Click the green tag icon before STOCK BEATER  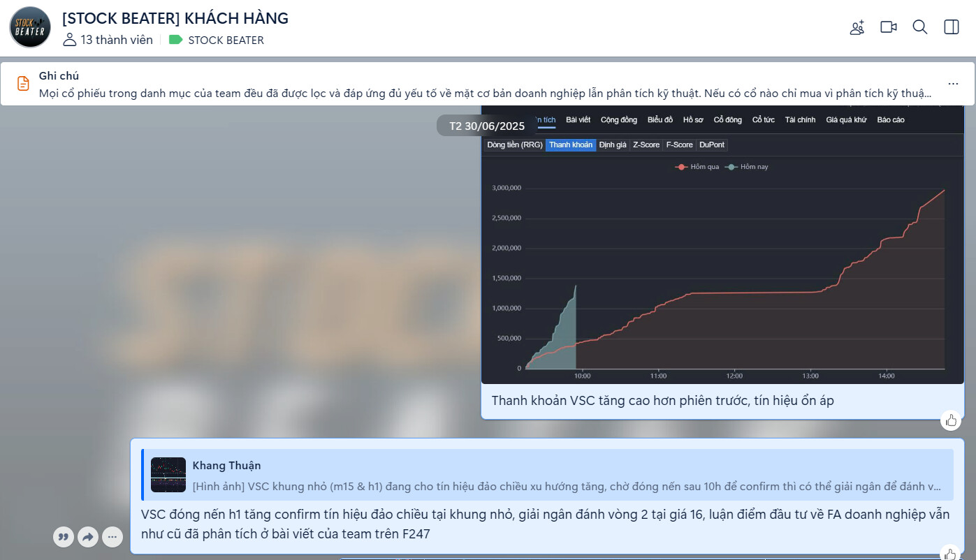tap(175, 40)
